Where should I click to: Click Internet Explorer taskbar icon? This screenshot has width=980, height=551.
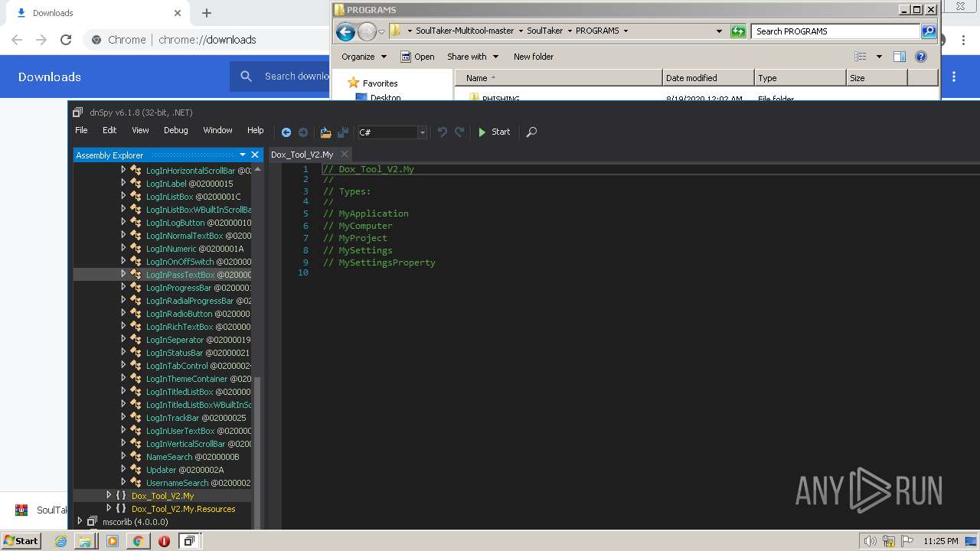(x=60, y=540)
